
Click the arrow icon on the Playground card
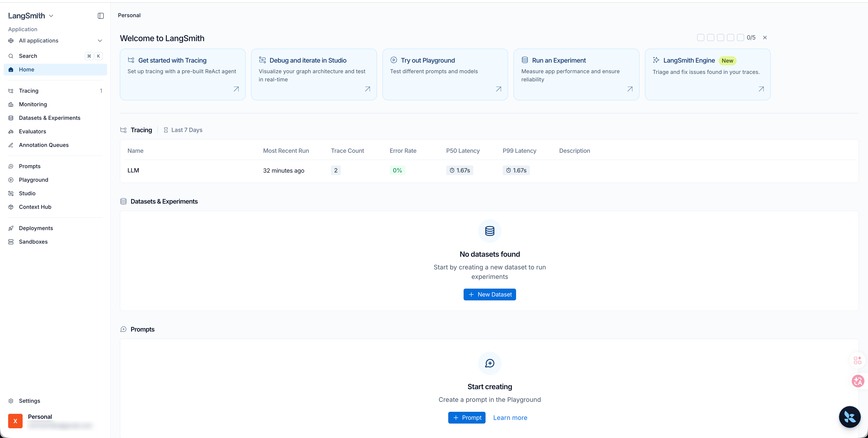[499, 89]
